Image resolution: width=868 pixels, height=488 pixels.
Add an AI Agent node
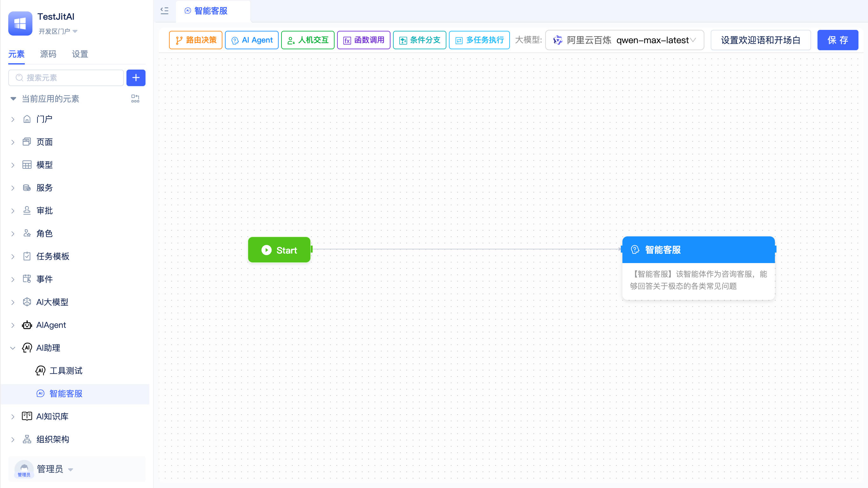pos(251,40)
